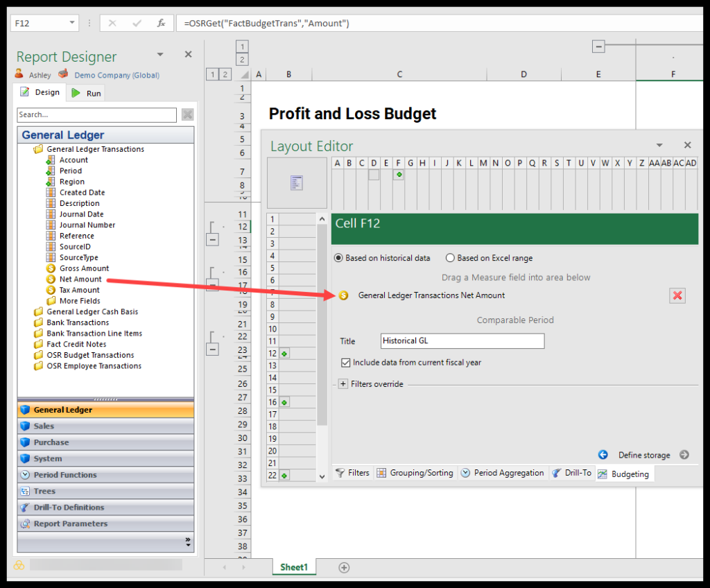710x588 pixels.
Task: Expand the OSR Budget Transactions folder
Action: [38, 355]
